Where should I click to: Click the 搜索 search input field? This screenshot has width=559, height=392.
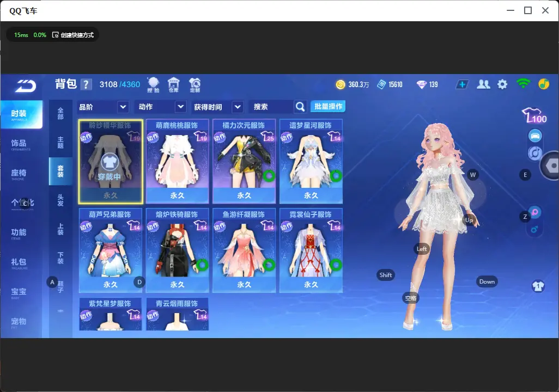pyautogui.click(x=271, y=107)
